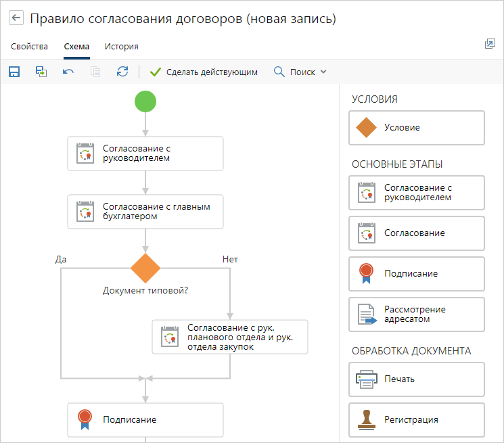
Task: Click the copy icon in toolbar
Action: tap(95, 72)
